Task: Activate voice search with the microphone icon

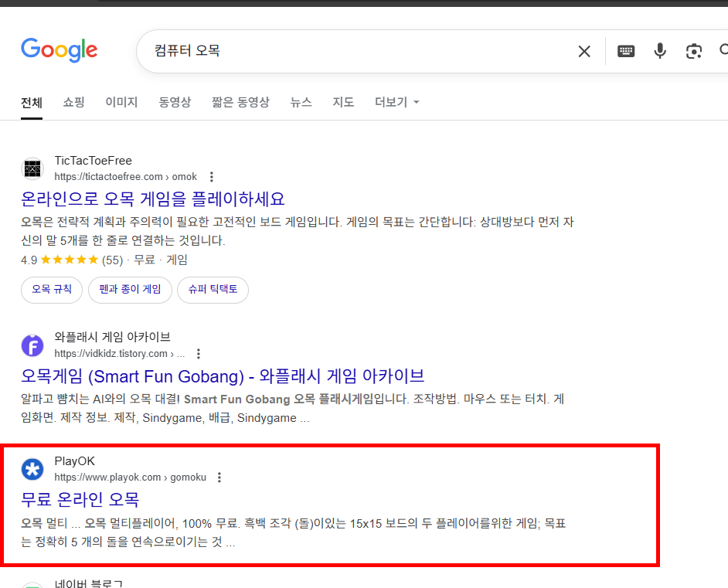Action: pyautogui.click(x=659, y=51)
